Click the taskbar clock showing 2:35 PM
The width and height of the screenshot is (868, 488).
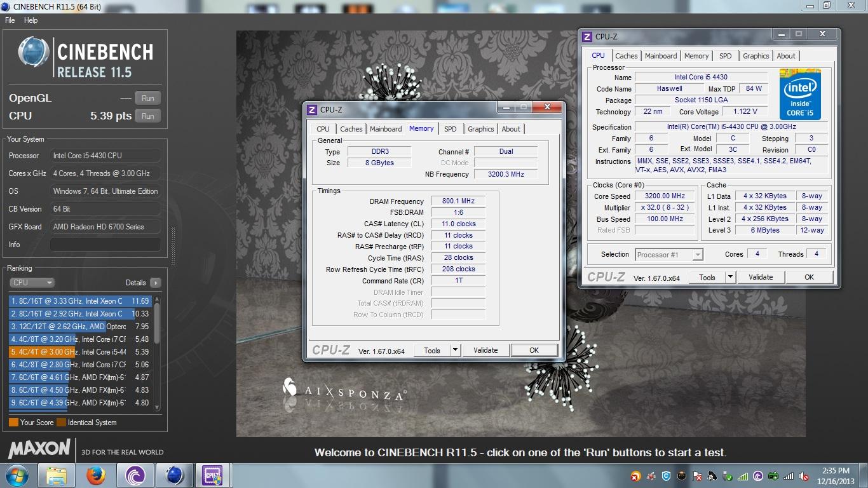pyautogui.click(x=835, y=476)
